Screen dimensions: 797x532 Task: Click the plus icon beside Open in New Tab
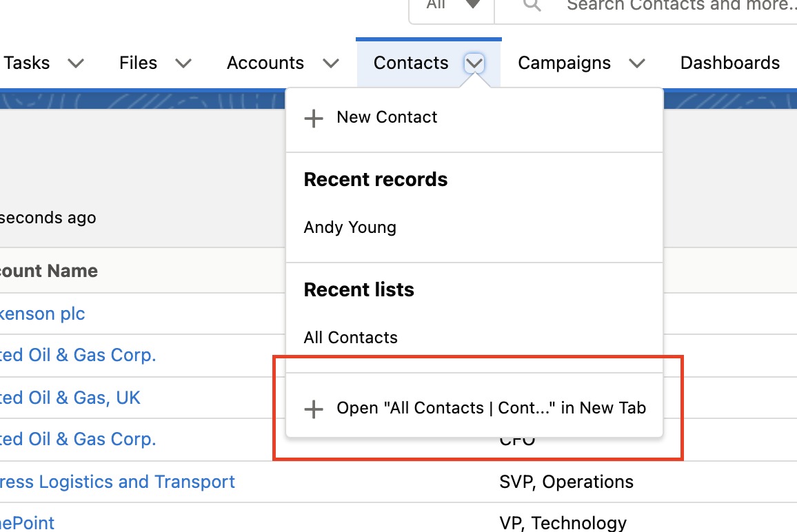[314, 409]
